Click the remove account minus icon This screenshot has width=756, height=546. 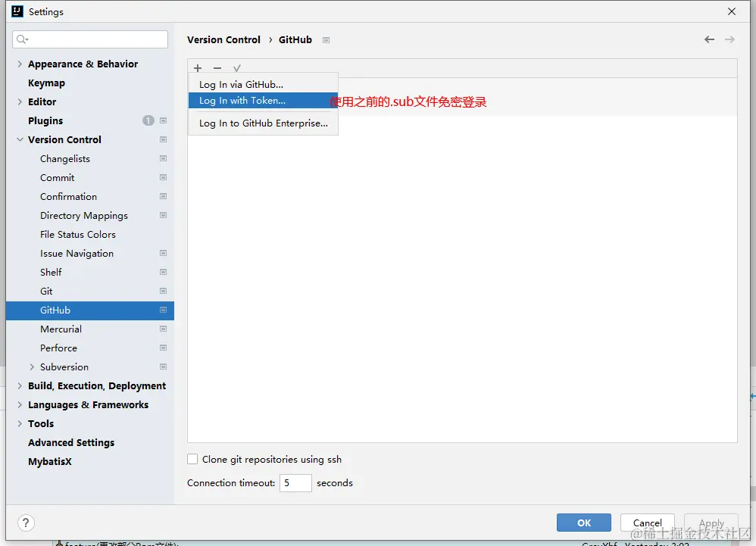pyautogui.click(x=217, y=68)
